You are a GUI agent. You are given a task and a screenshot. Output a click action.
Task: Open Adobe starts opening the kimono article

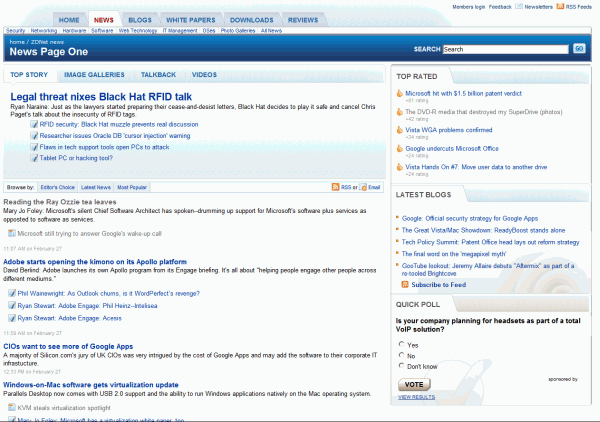click(95, 262)
